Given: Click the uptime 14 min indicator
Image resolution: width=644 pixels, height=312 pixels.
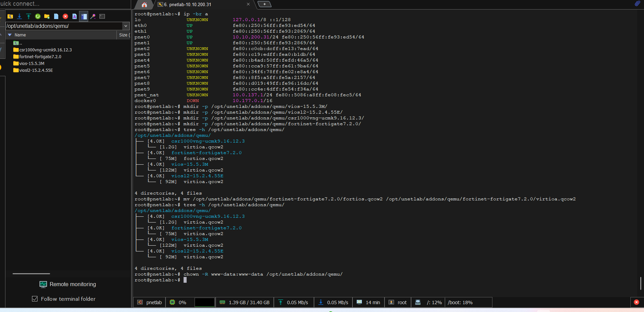Looking at the screenshot, I should pos(368,302).
